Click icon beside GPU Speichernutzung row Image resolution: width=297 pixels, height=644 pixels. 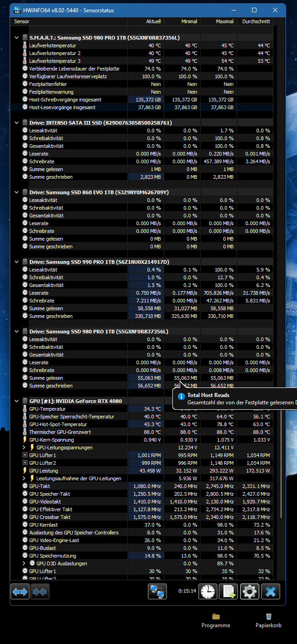[25, 556]
